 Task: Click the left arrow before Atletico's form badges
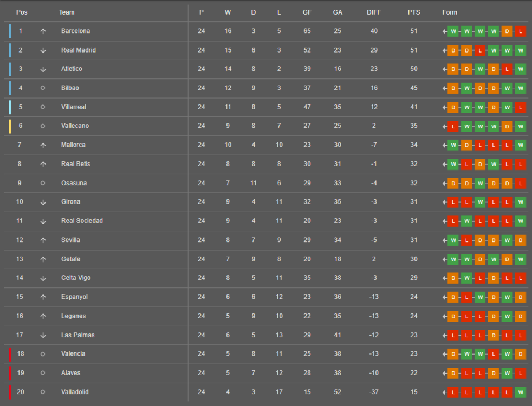pos(445,69)
